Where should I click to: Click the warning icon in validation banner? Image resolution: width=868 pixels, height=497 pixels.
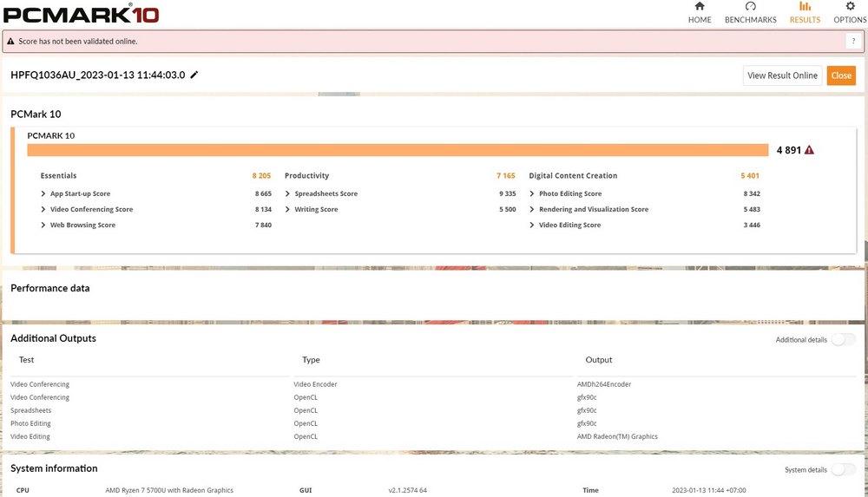click(10, 42)
